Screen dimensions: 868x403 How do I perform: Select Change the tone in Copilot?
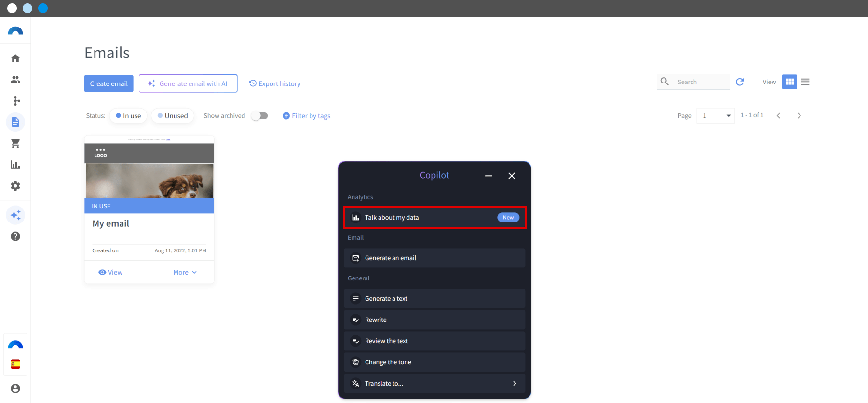[x=434, y=362]
